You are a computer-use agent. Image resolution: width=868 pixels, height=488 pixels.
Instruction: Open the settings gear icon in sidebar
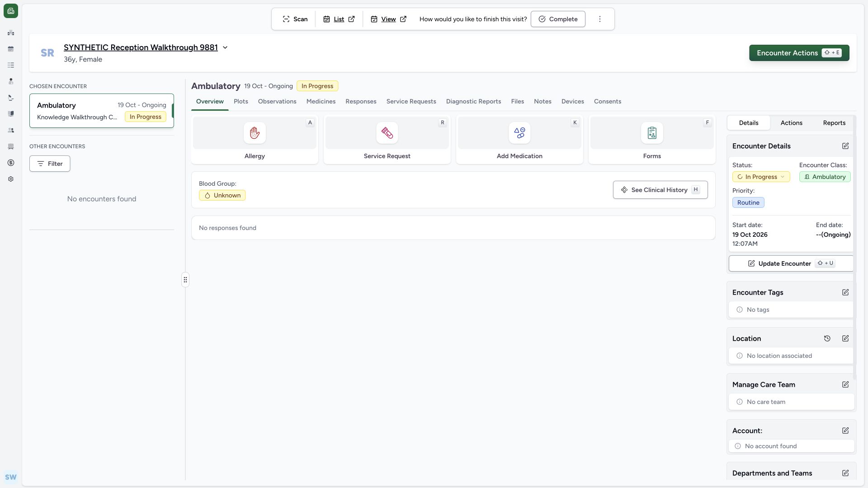(11, 179)
